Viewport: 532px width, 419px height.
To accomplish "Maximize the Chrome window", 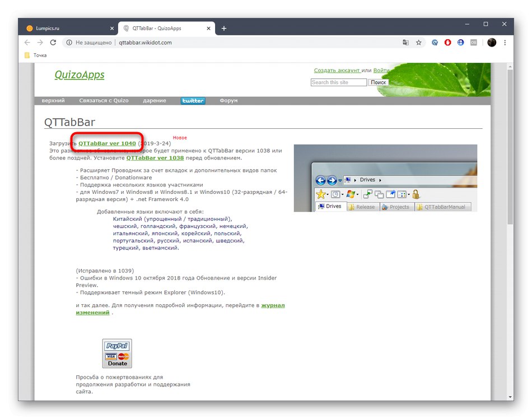I will (486, 24).
